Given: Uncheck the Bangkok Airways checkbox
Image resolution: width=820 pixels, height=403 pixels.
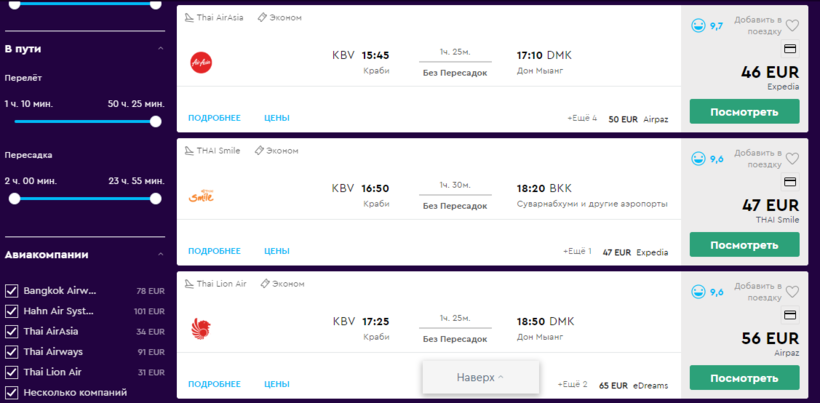Looking at the screenshot, I should [x=12, y=291].
